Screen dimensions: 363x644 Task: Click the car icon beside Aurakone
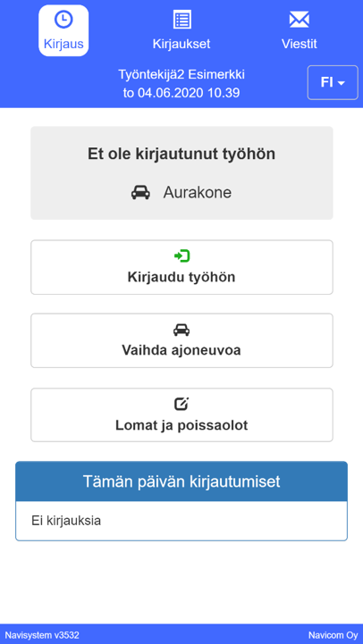tap(140, 192)
